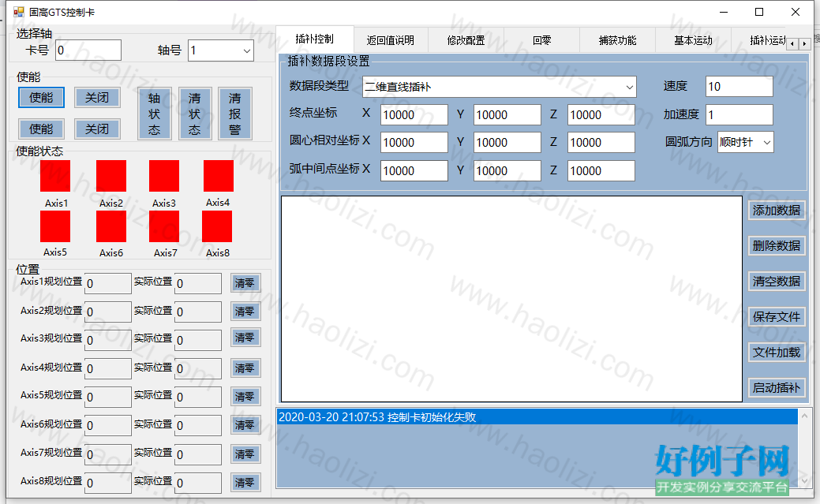Select the 控制卡初始化失败 log entry
Viewport: 820px width, 504px height.
coord(537,417)
